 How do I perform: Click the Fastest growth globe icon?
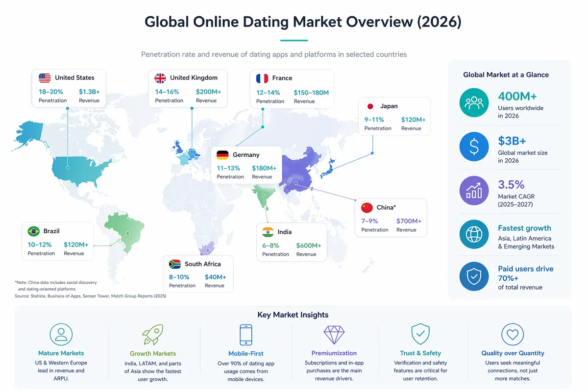pyautogui.click(x=474, y=234)
